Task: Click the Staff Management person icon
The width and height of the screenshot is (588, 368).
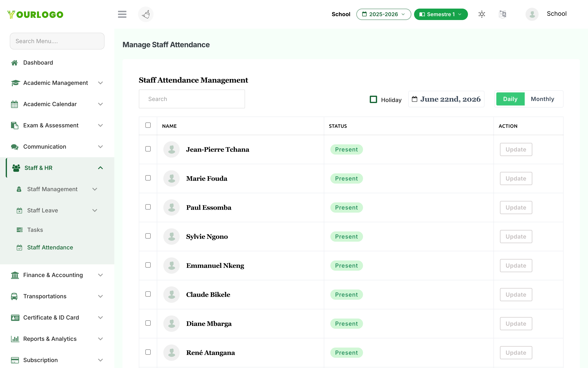Action: coord(19,189)
